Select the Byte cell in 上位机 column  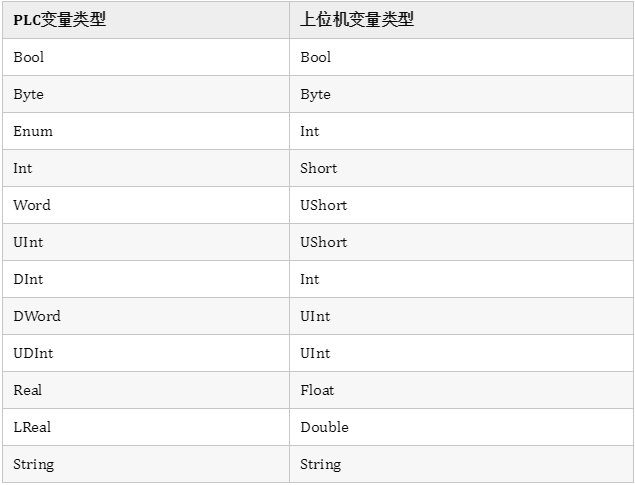point(461,94)
